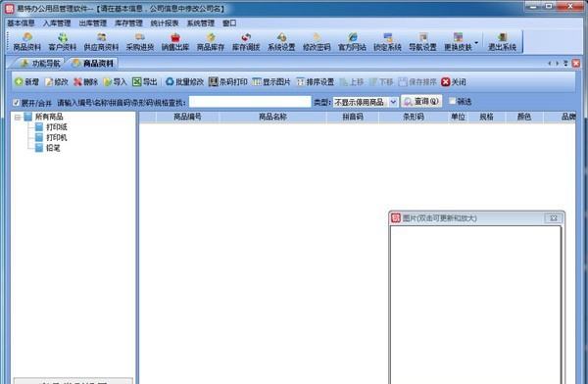Click 批量修改 in the product toolbar

point(184,81)
